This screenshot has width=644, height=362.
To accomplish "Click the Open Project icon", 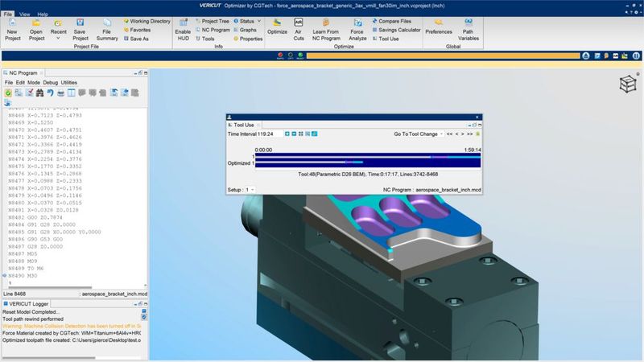I will 36,30.
